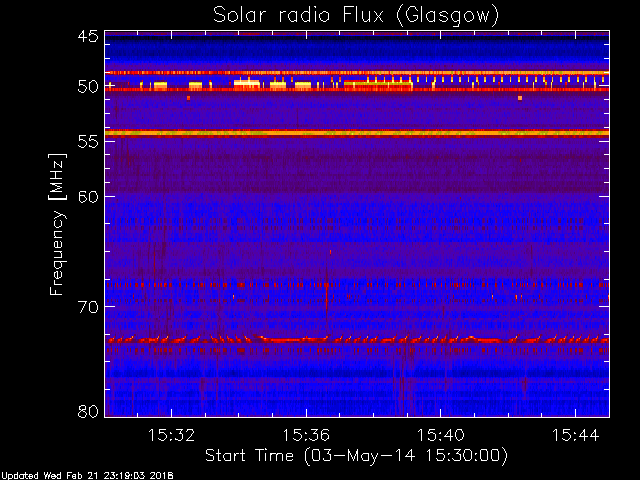
Task: Click the 15:40 time tick label
Action: [x=441, y=435]
